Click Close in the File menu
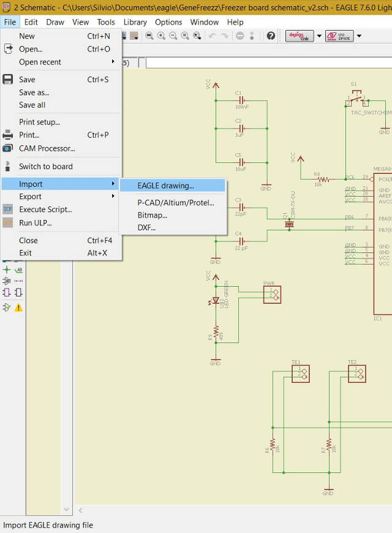The width and height of the screenshot is (392, 533). pyautogui.click(x=61, y=240)
